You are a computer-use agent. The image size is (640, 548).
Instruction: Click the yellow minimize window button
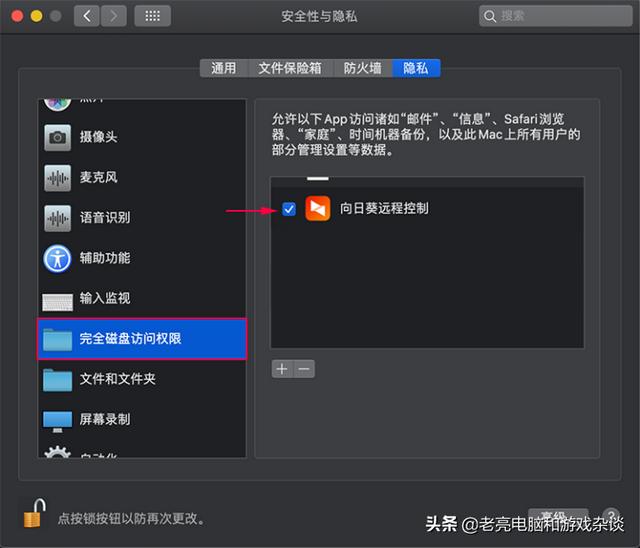pyautogui.click(x=36, y=16)
